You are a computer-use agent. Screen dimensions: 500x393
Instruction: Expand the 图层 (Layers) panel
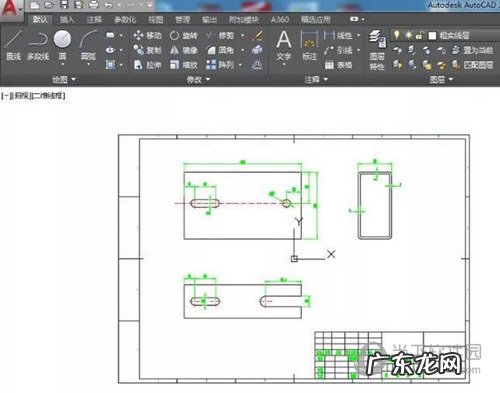[441, 79]
